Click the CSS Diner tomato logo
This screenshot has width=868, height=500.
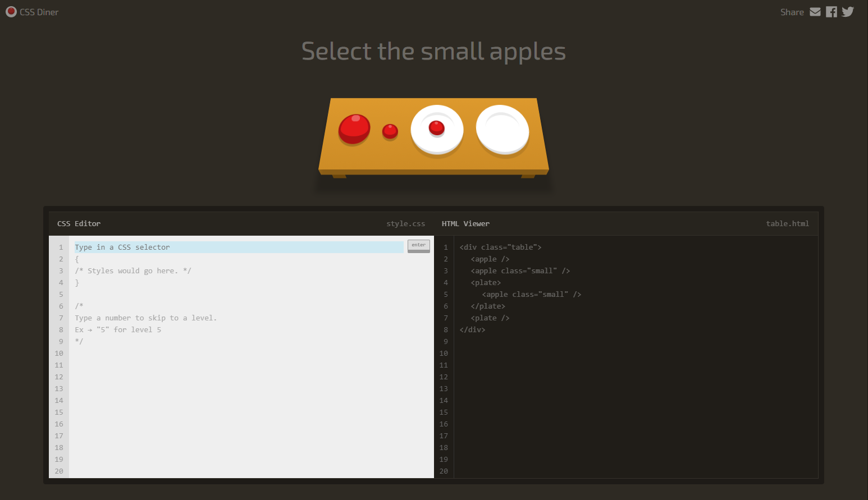pos(11,11)
